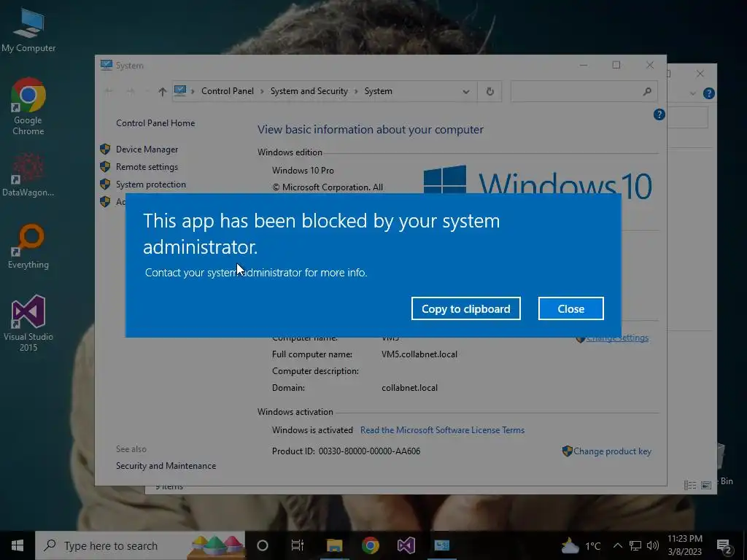
Task: Open Visual Studio from the taskbar
Action: 406,545
